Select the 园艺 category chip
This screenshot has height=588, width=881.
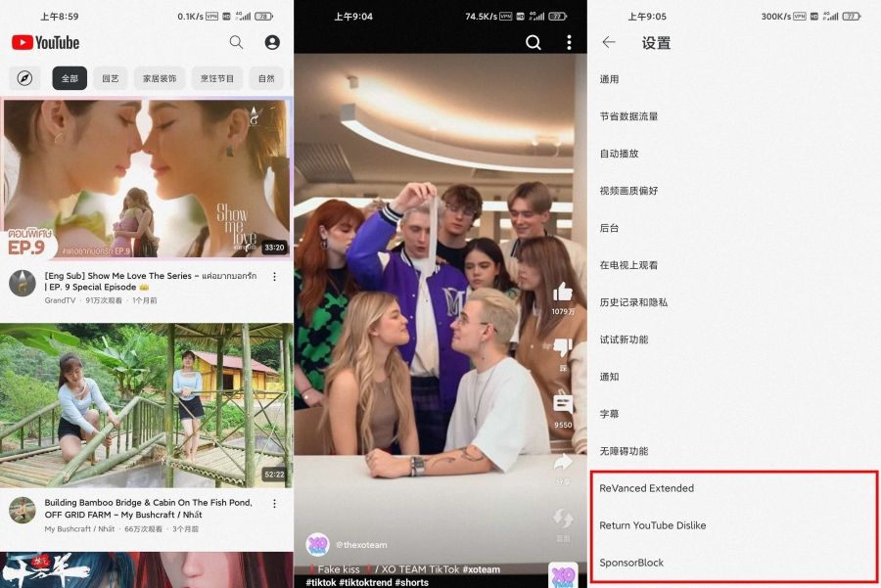click(110, 78)
